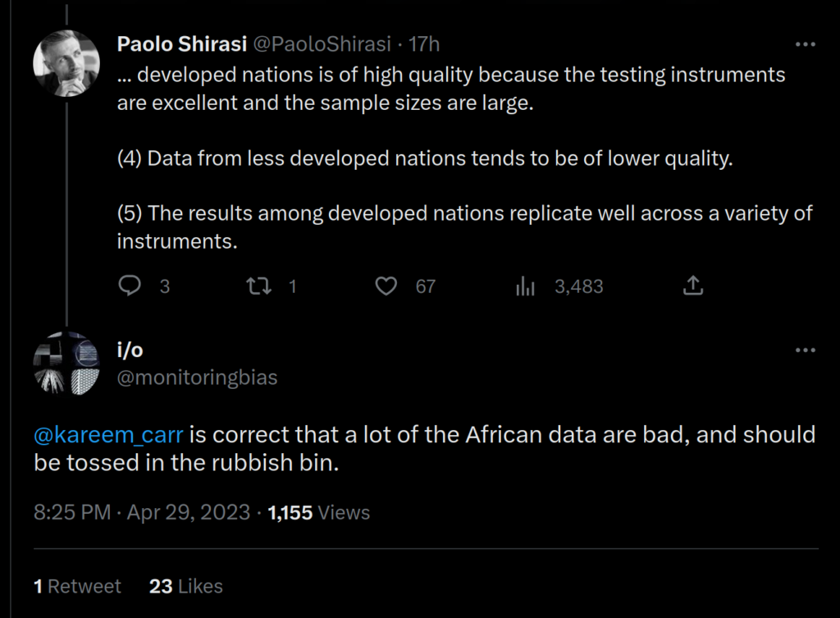The height and width of the screenshot is (618, 840).
Task: Retweet Paolo Shirasi's tweet
Action: [x=258, y=286]
